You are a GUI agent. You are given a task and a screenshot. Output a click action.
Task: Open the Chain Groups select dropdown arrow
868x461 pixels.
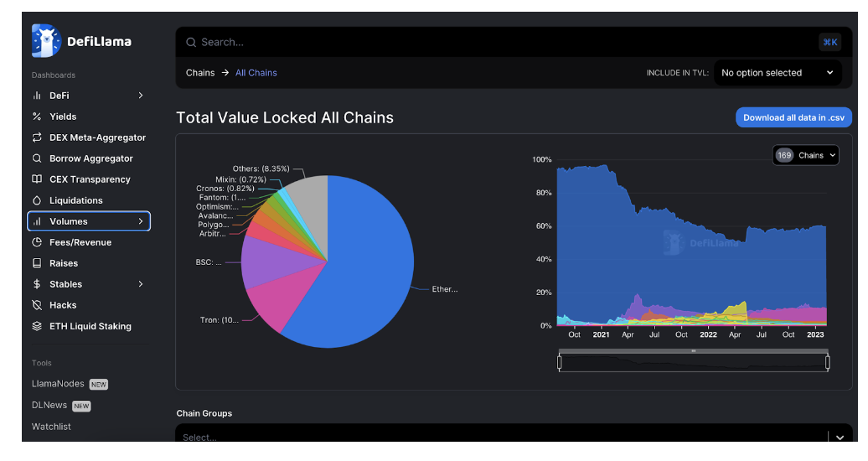point(840,438)
